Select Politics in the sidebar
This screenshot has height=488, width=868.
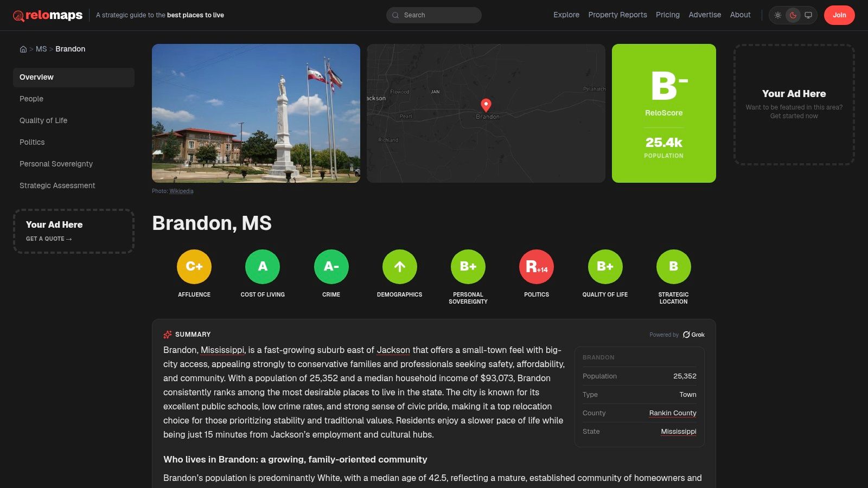(x=74, y=143)
